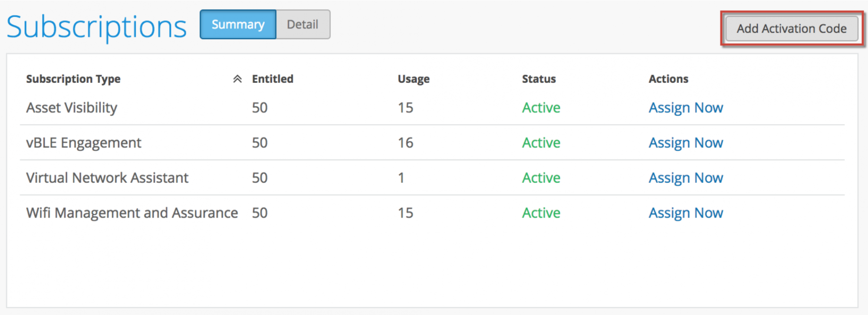The width and height of the screenshot is (868, 315).
Task: Select the Asset Visibility row name
Action: (x=72, y=108)
